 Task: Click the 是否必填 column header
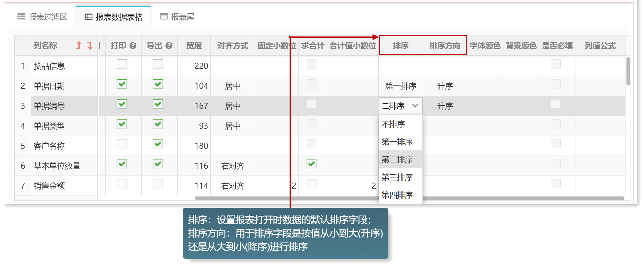pos(557,45)
